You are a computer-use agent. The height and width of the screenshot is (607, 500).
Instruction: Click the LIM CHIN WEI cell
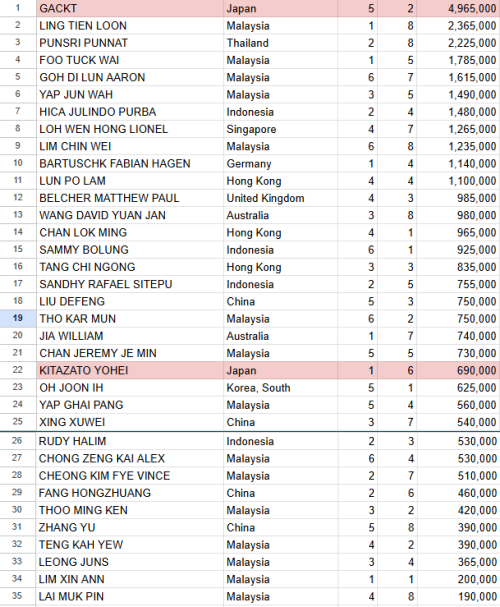(x=130, y=146)
